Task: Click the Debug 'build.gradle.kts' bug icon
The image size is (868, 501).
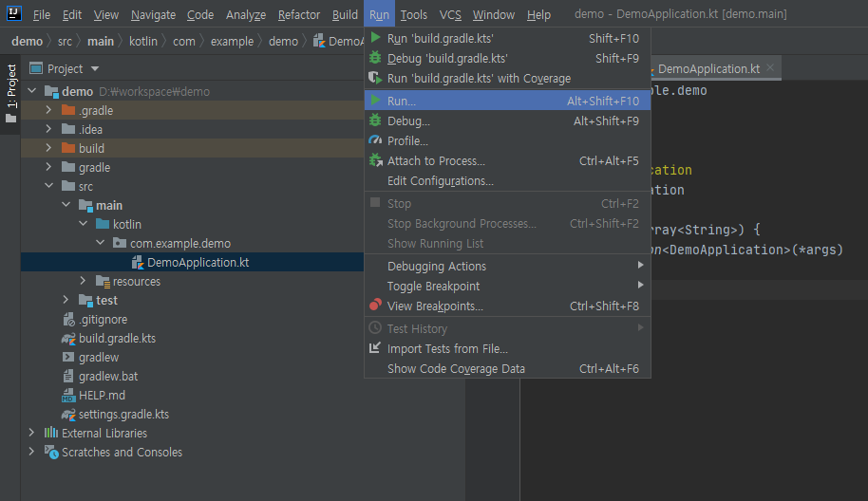Action: click(x=375, y=58)
